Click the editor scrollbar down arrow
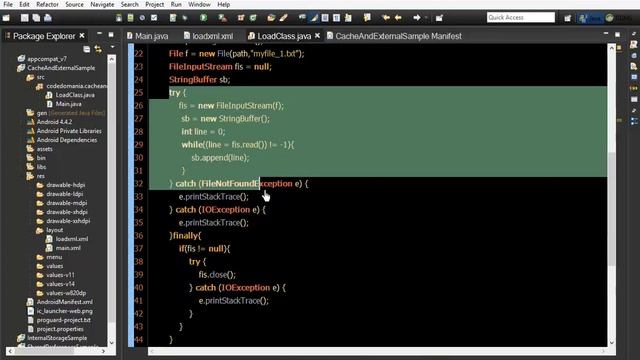The image size is (640, 360). (x=611, y=342)
